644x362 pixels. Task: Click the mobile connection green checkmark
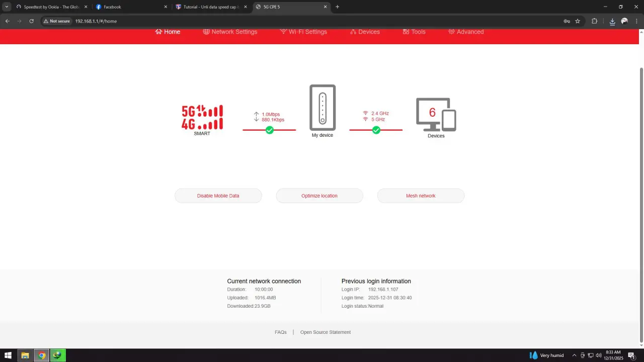(270, 130)
